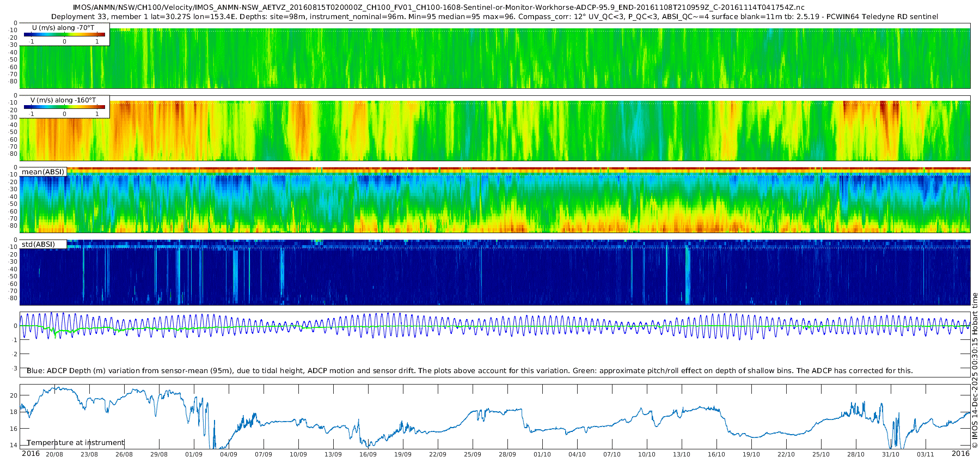Click the 50 depth tick of the std(ABSI) panel
This screenshot has width=980, height=463.
pyautogui.click(x=14, y=277)
